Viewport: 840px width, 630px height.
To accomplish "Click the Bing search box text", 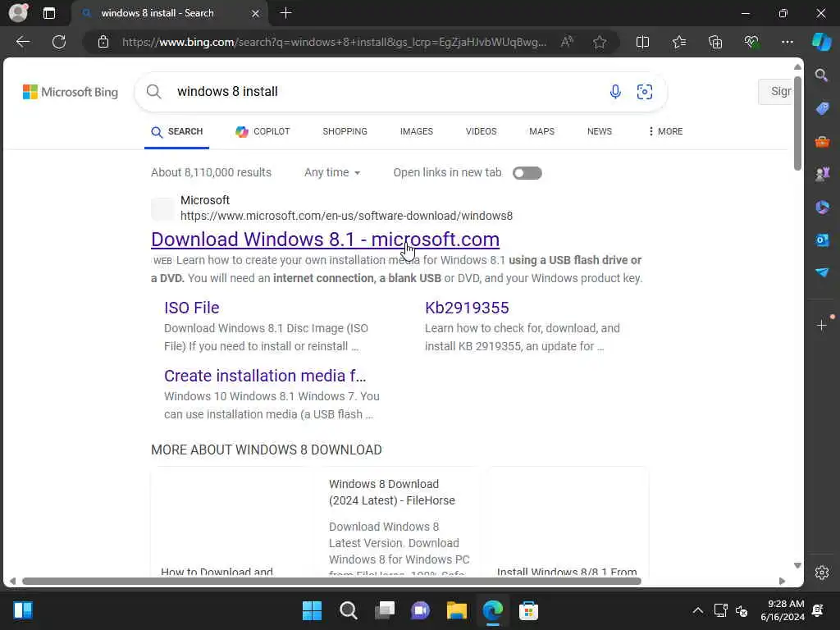I will [227, 92].
